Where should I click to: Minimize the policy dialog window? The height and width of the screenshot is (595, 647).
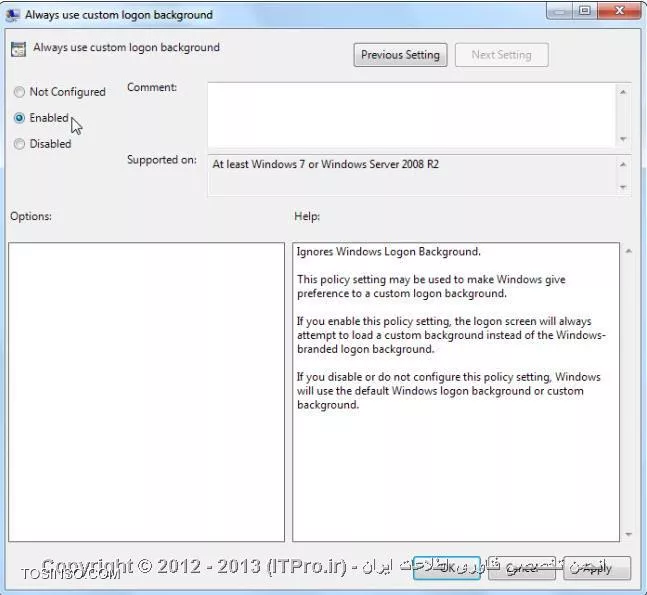pos(560,11)
